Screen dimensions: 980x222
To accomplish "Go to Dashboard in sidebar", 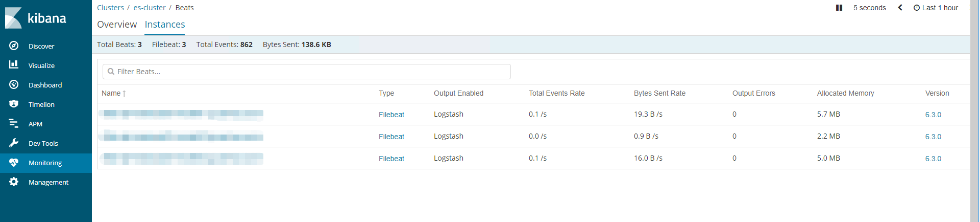I will click(45, 85).
